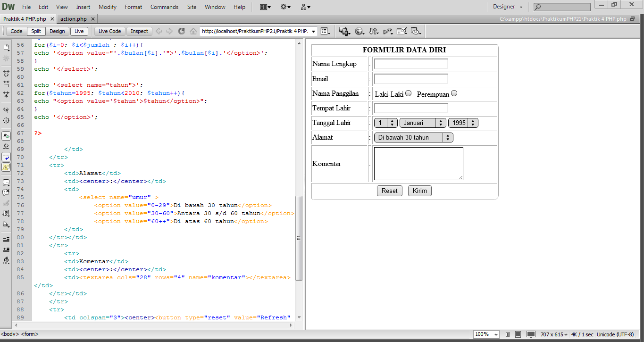The image size is (644, 342).
Task: Select mobile size icon in status bar
Action: [508, 334]
